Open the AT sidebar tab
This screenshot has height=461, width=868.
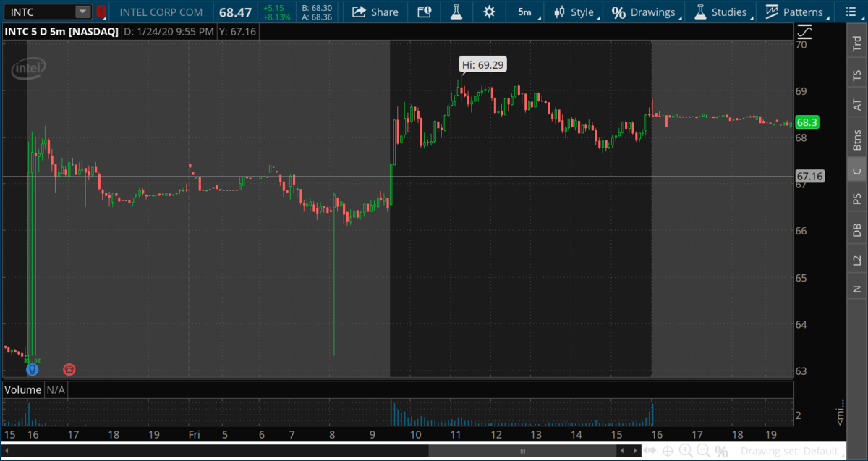(856, 105)
